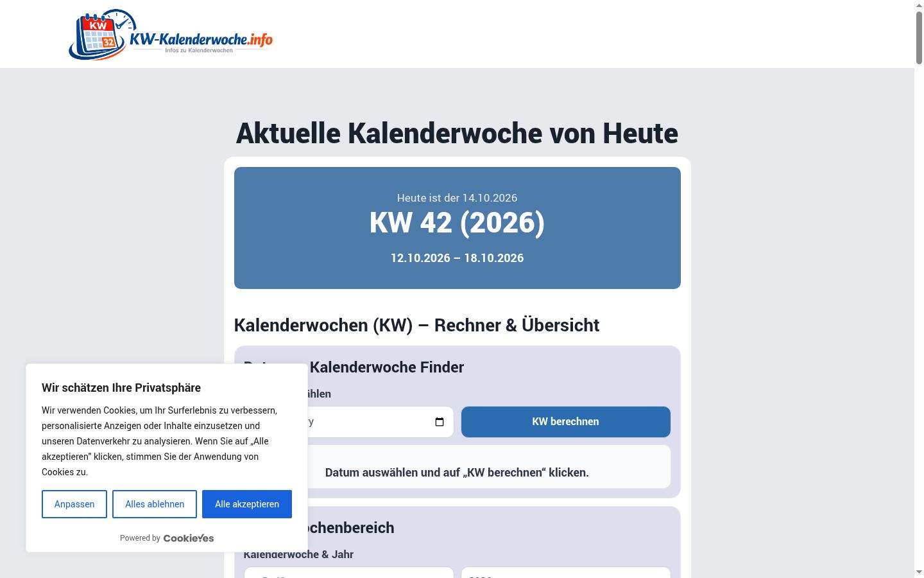Image resolution: width=924 pixels, height=578 pixels.
Task: Click the Kalenderwoche & Jahr label
Action: click(298, 554)
